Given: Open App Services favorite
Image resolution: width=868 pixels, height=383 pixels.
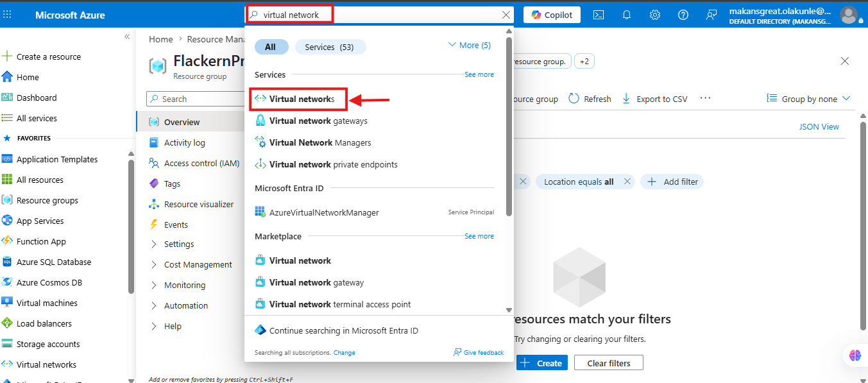Looking at the screenshot, I should [33, 221].
